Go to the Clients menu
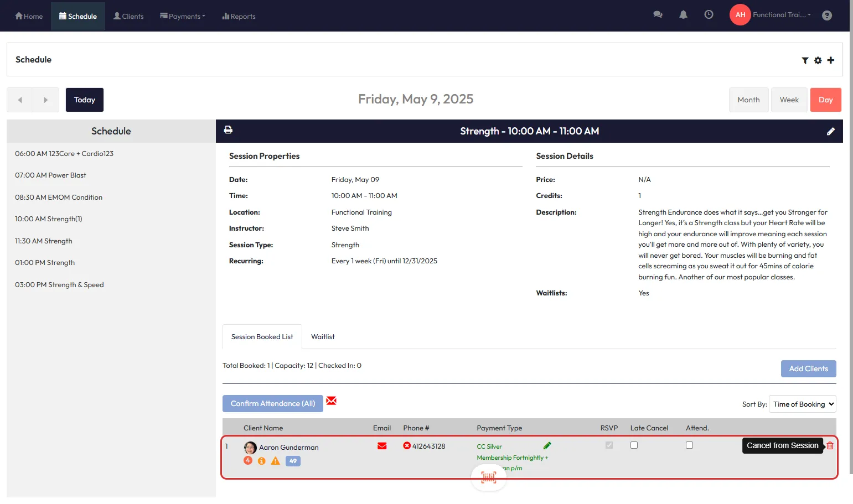 [x=128, y=16]
